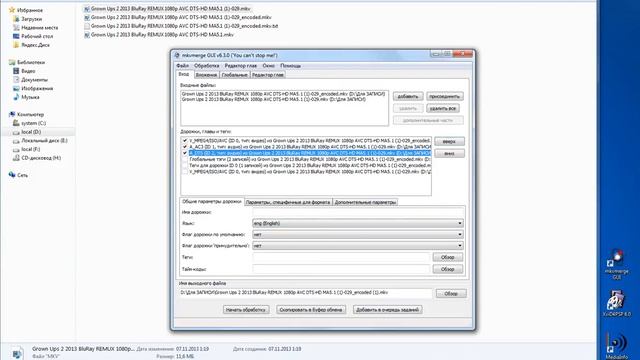Screen dimensions: 640x360
Task: Click Начать обработку button
Action: click(x=246, y=310)
